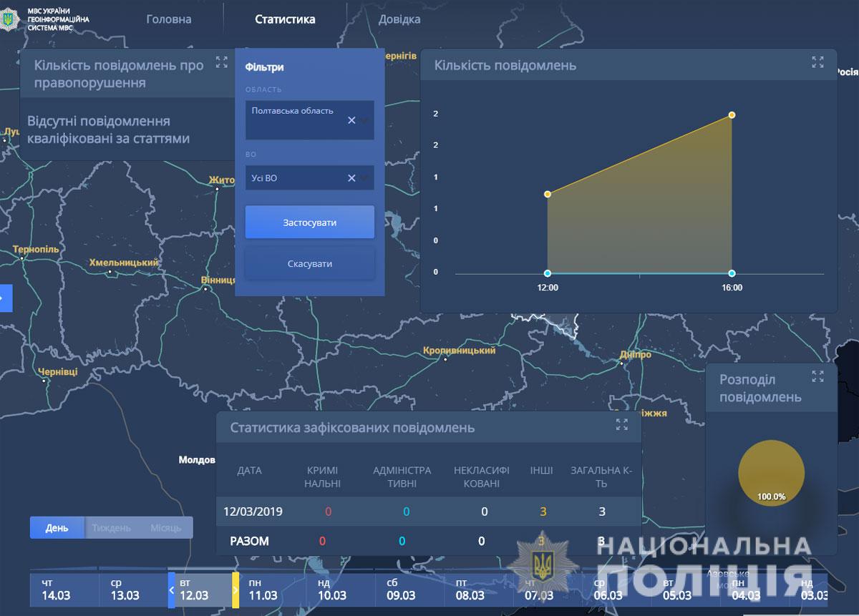The height and width of the screenshot is (616, 859).
Task: Click the 'КРИМІНАЛЬНІ' column header
Action: [x=322, y=476]
